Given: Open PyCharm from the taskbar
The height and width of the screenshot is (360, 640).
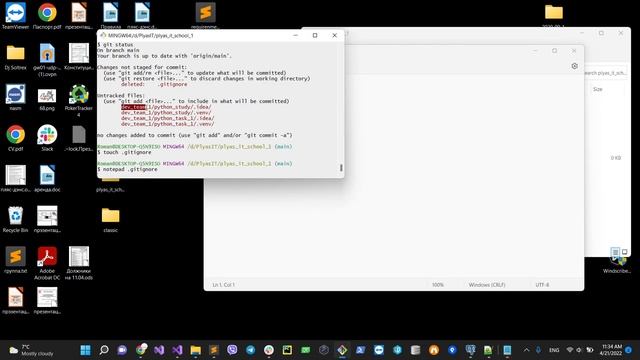Looking at the screenshot, I should [287, 350].
